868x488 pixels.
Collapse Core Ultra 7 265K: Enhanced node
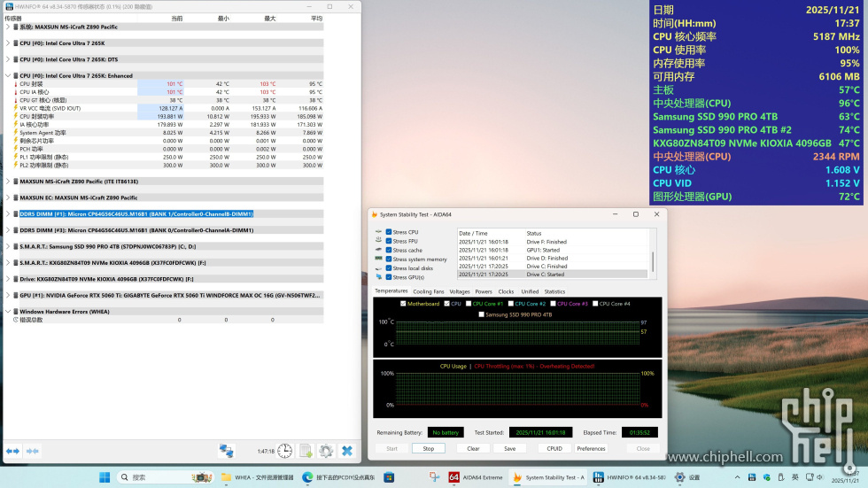pyautogui.click(x=8, y=76)
